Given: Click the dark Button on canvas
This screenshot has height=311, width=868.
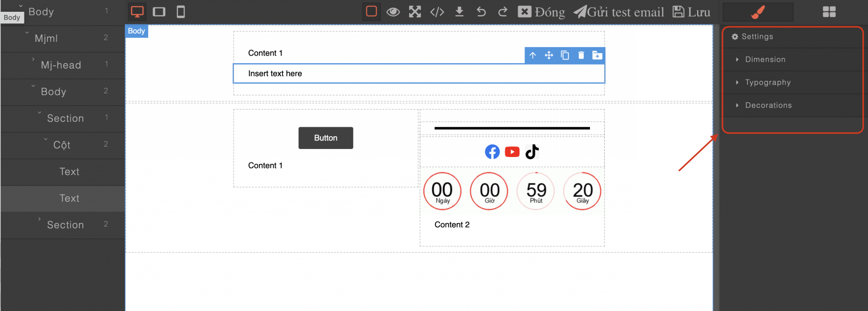Looking at the screenshot, I should (325, 138).
